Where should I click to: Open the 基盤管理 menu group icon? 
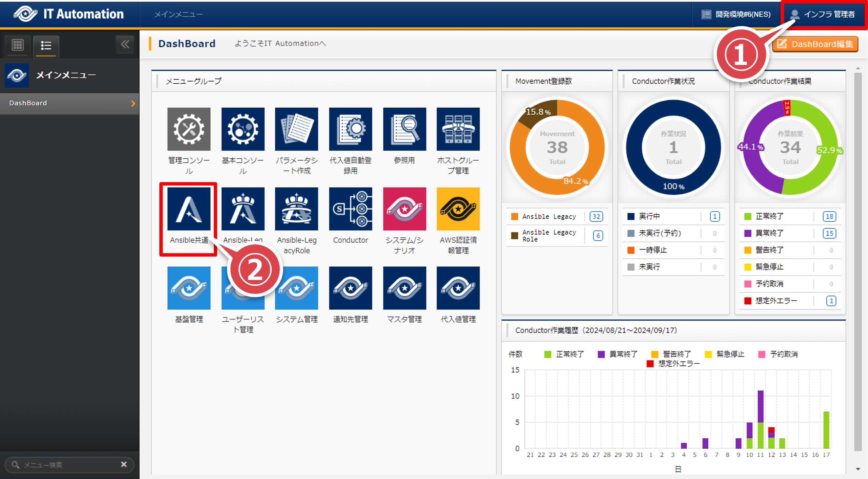(189, 288)
